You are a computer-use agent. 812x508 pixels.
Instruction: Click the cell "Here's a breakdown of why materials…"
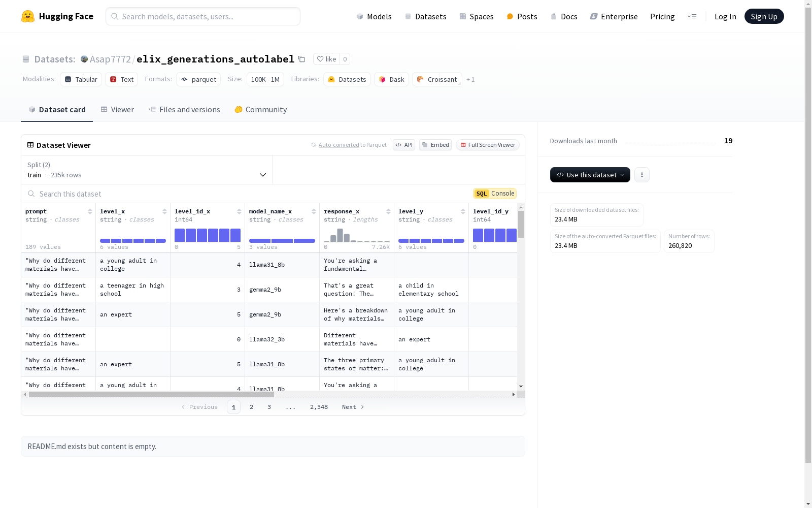click(x=357, y=314)
